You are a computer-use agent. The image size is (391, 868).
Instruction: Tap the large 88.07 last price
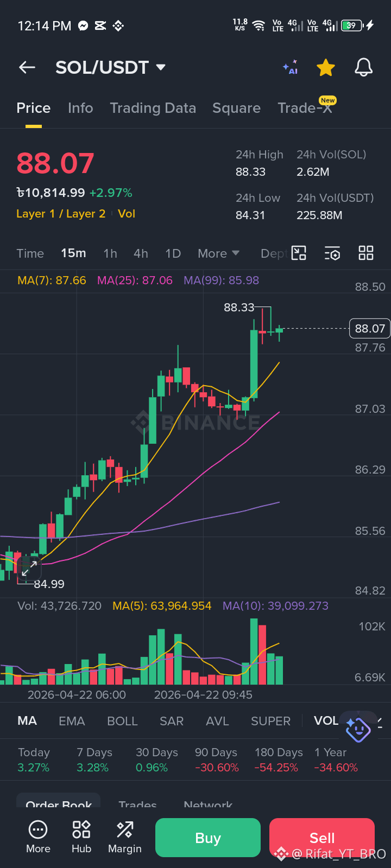[55, 163]
